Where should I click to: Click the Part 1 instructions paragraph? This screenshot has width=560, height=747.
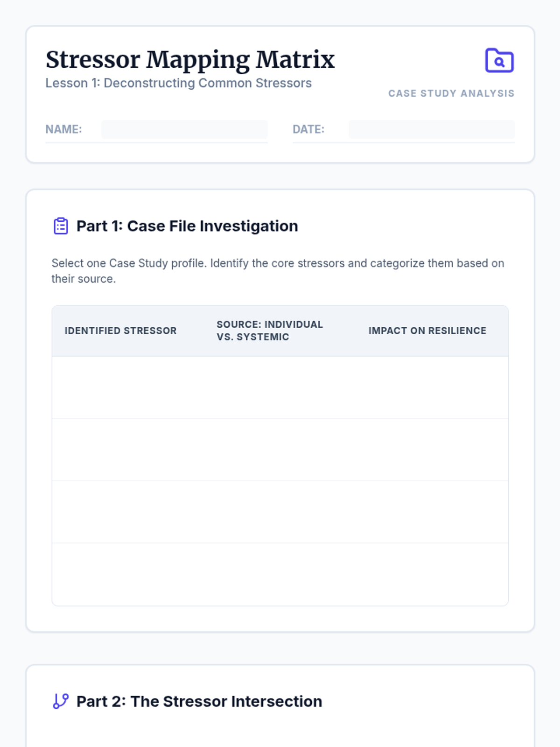[277, 271]
